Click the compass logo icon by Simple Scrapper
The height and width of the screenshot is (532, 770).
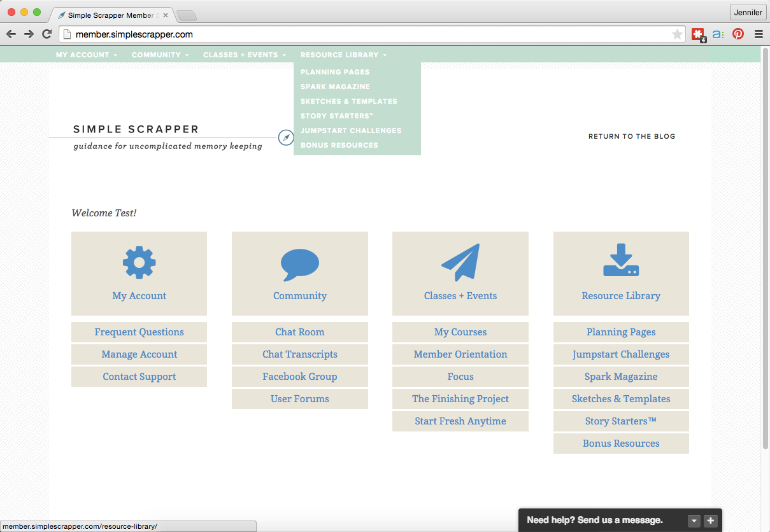pos(286,137)
